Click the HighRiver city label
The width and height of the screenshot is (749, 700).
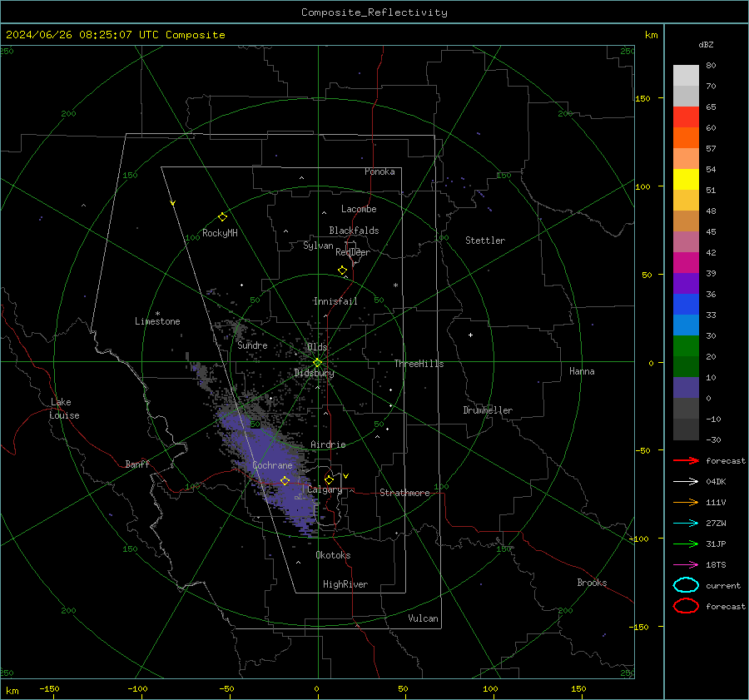click(345, 584)
